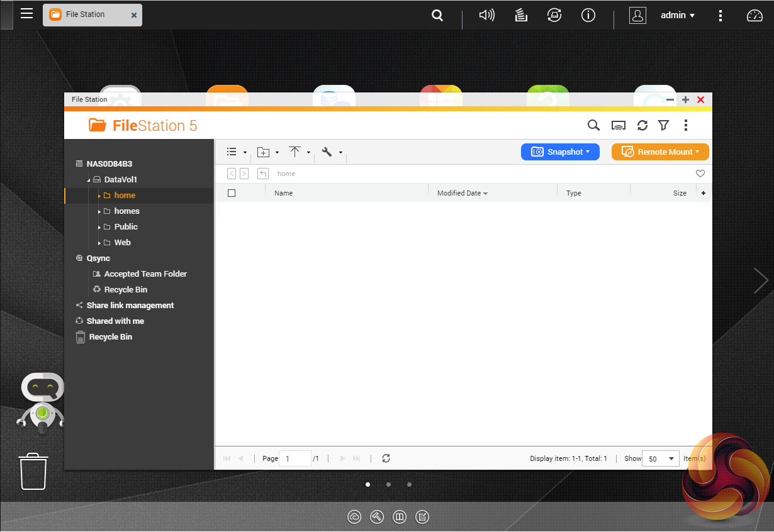The image size is (774, 532).
Task: Add home to favorites heart
Action: (x=700, y=174)
